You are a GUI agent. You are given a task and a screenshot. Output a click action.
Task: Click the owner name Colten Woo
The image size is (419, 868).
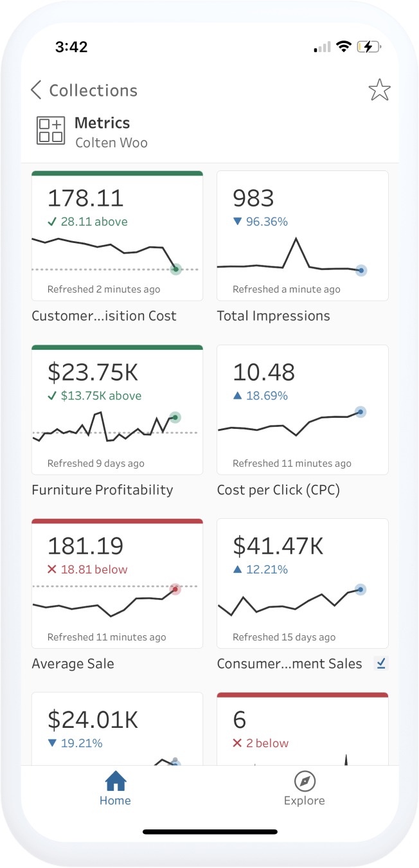click(111, 143)
